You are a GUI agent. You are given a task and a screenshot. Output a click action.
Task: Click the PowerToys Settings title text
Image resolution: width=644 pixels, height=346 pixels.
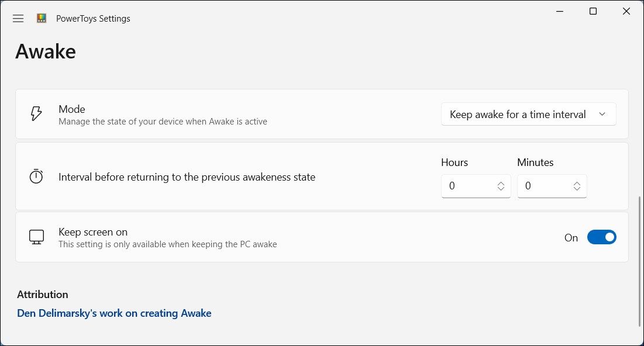pos(93,18)
